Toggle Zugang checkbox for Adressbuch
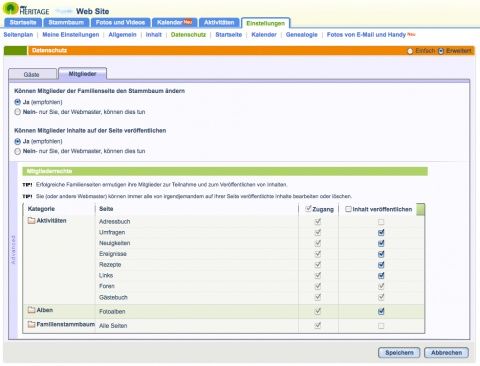The width and height of the screenshot is (480, 366). (x=318, y=221)
